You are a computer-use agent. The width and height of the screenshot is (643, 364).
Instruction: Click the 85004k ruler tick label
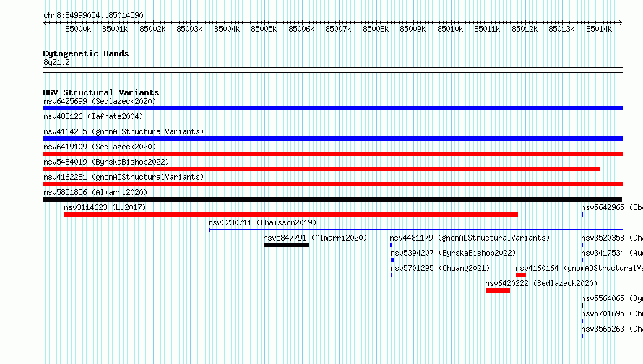pyautogui.click(x=227, y=29)
